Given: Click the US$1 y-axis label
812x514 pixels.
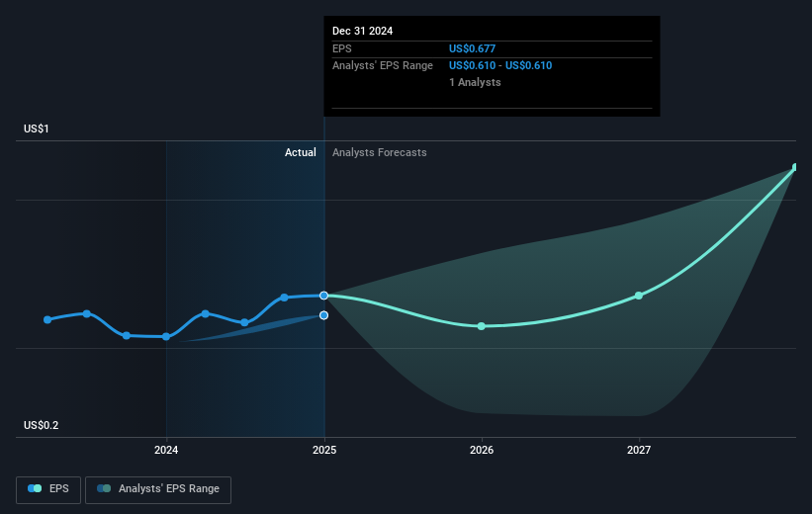Looking at the screenshot, I should coord(37,128).
